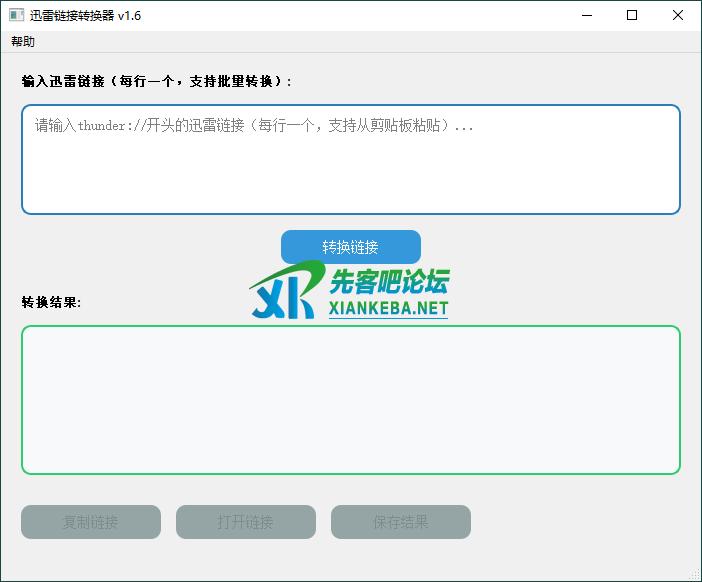Image resolution: width=702 pixels, height=582 pixels.
Task: Click blank area right of 保存结果 button
Action: click(580, 522)
